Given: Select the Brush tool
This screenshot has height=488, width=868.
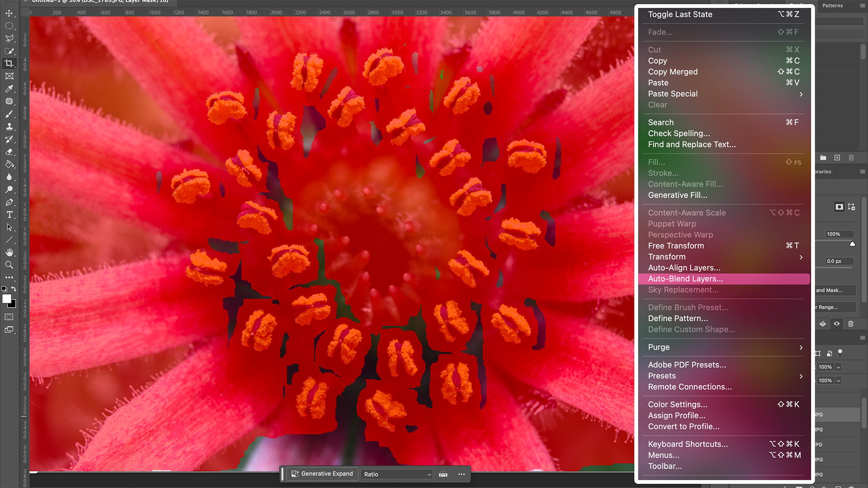Looking at the screenshot, I should click(9, 114).
